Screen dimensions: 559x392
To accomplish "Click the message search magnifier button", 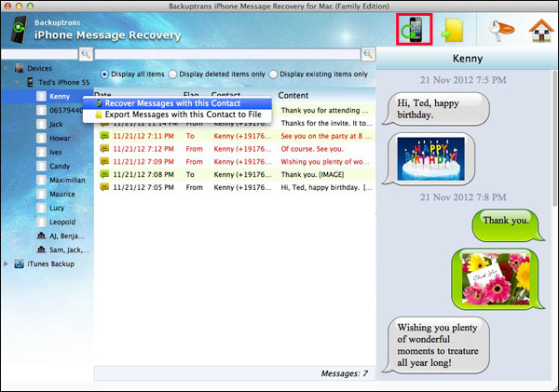I will [x=368, y=54].
